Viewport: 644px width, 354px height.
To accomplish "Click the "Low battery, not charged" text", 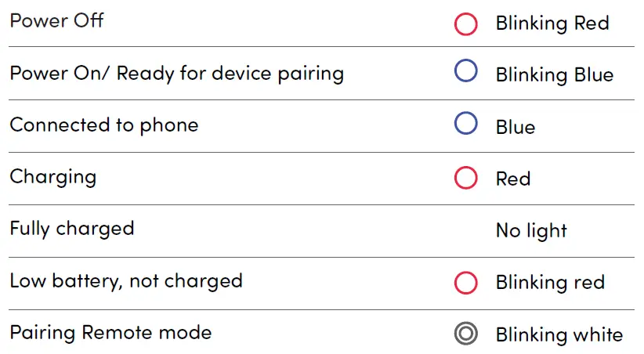I will pyautogui.click(x=126, y=281).
